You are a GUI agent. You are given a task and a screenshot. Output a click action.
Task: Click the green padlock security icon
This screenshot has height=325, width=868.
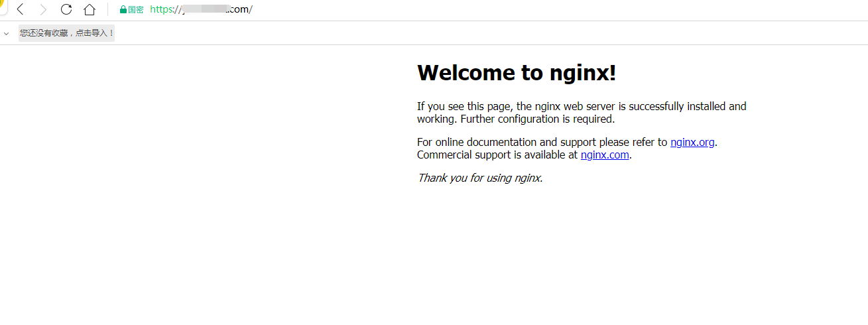(123, 10)
